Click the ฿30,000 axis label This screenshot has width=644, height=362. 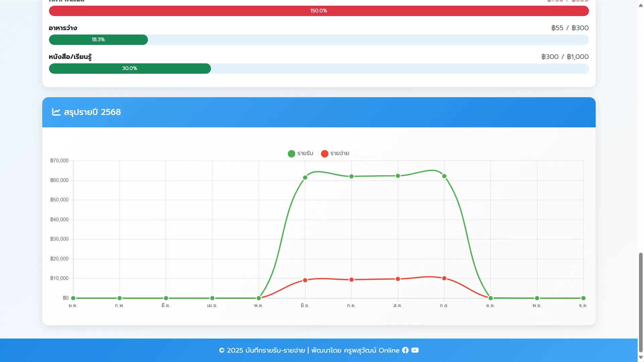point(59,239)
